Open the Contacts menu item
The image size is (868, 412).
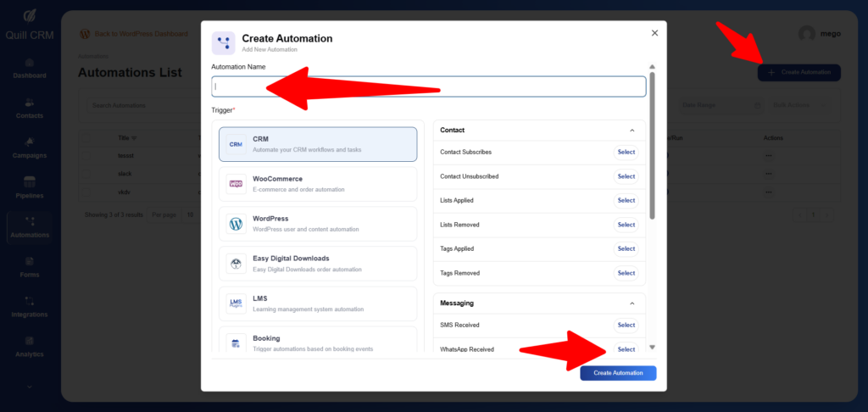[30, 108]
